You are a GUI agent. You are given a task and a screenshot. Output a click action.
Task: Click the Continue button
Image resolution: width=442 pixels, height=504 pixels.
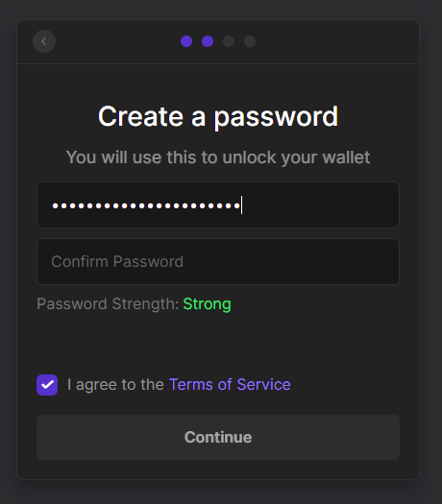click(218, 437)
